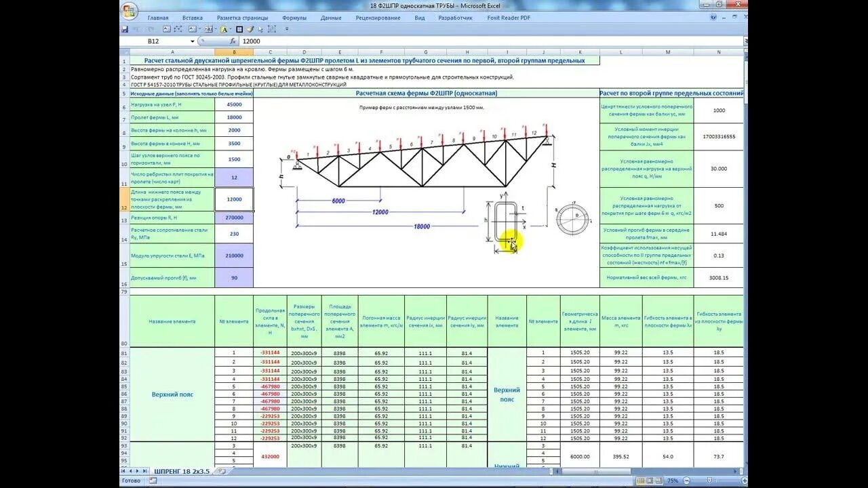Screen dimensions: 868x488
Task: Open the Foxit Reader PDF ribbon tab
Action: tap(509, 18)
